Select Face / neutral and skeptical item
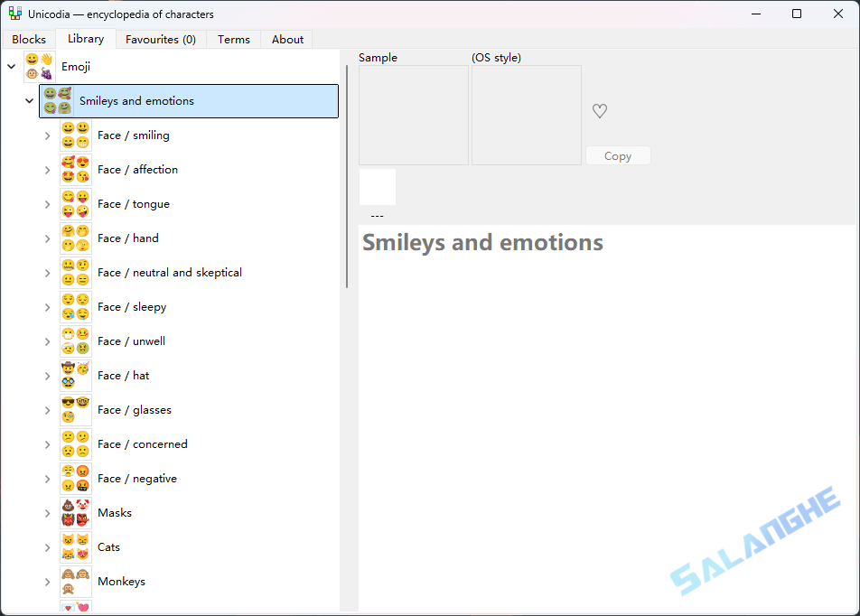This screenshot has width=860, height=616. [x=169, y=273]
